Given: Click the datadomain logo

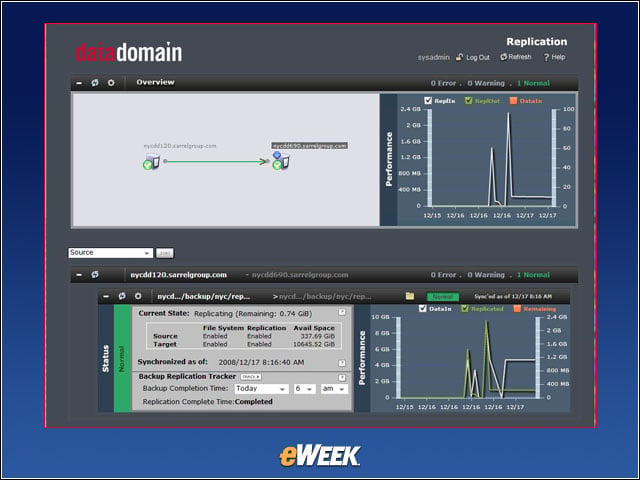Looking at the screenshot, I should 129,52.
